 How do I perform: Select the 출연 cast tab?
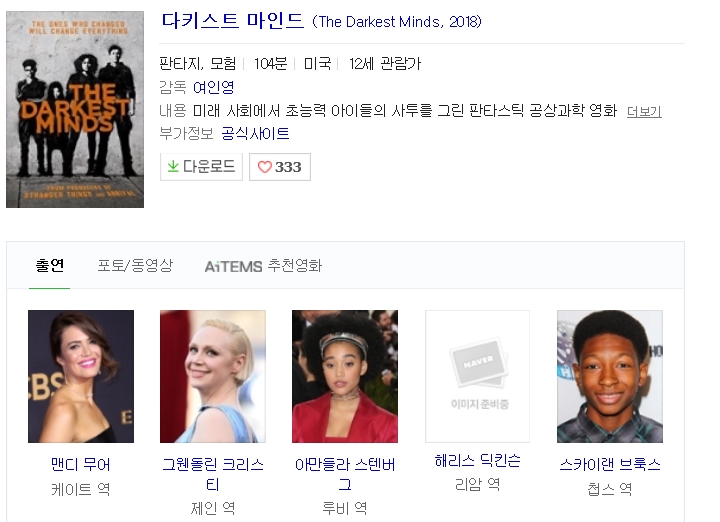50,265
